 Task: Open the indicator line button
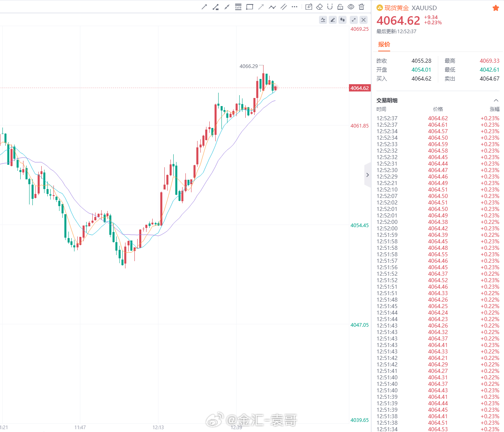click(x=323, y=19)
